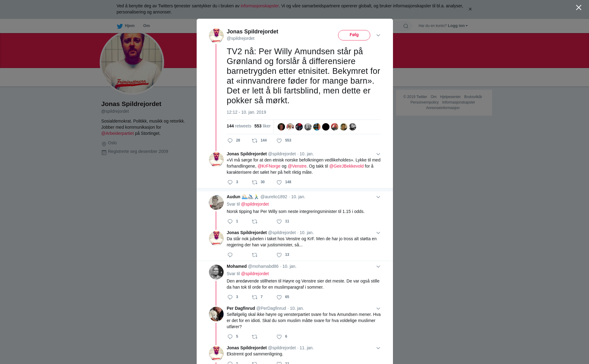This screenshot has width=589, height=364.
Task: Open the informasjonskapsler link in banner
Action: point(260,6)
